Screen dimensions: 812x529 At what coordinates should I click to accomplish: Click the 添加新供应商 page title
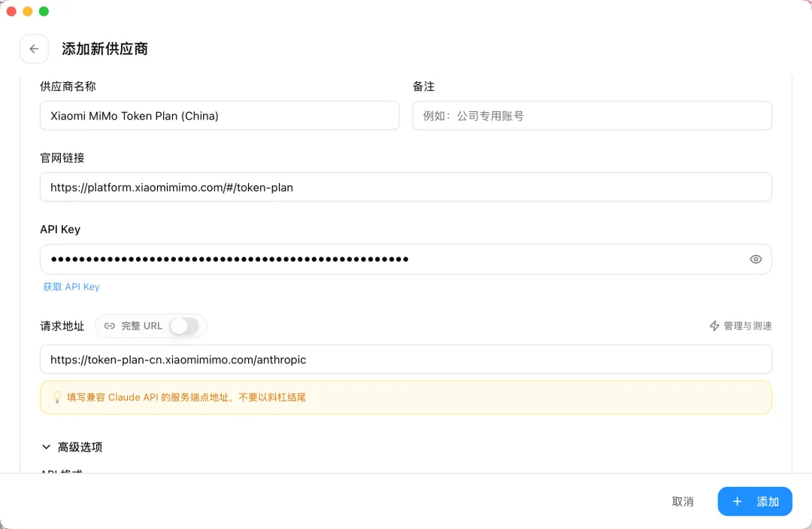[x=105, y=49]
